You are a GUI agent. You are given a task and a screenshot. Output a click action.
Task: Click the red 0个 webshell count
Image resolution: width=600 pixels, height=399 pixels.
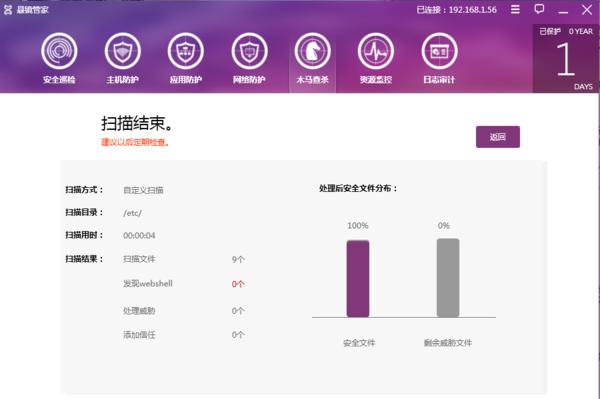238,284
